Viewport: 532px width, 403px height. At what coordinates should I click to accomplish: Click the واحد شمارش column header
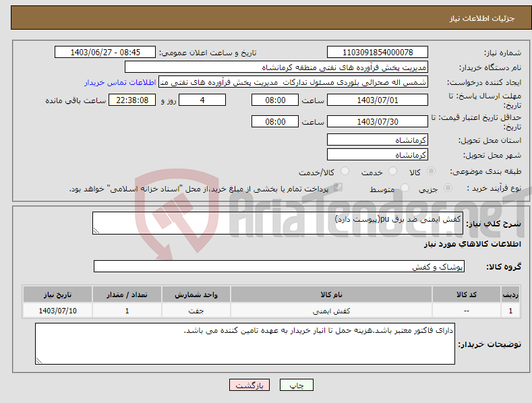point(196,294)
